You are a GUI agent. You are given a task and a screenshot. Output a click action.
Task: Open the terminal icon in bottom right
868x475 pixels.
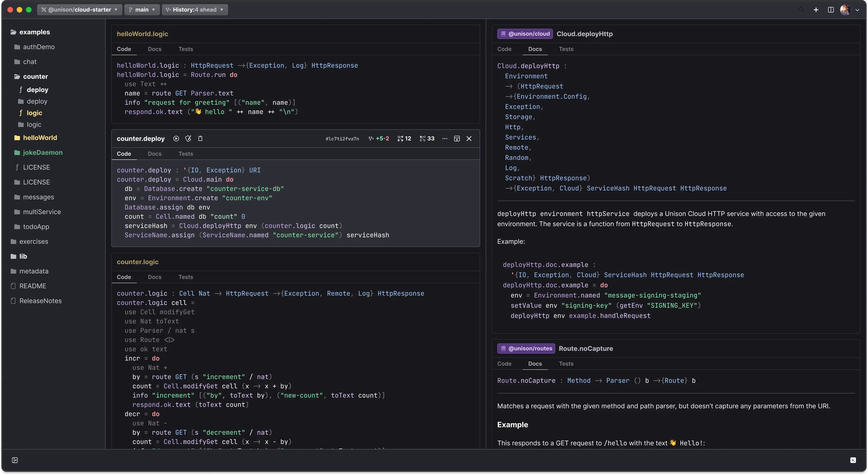pos(853,460)
